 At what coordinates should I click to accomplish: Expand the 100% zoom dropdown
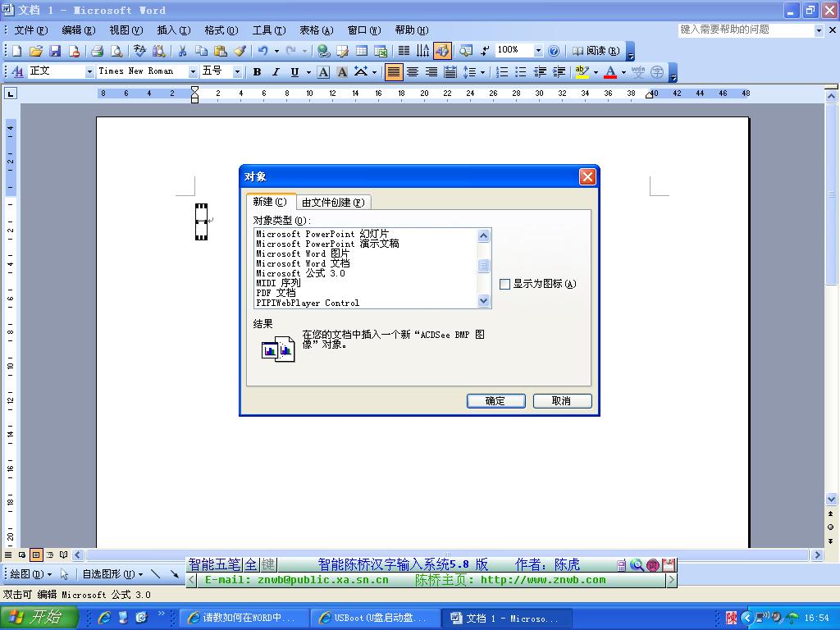tap(538, 51)
